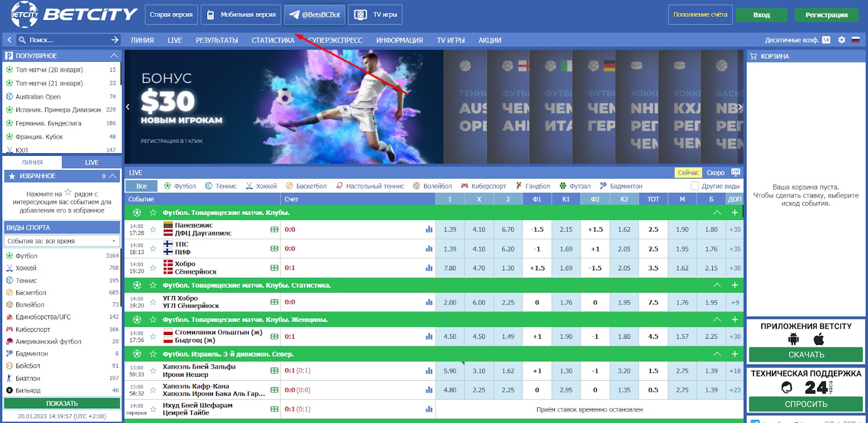Image resolution: width=868 pixels, height=423 pixels.
Task: Switch to sidebar LIVE tab
Action: click(x=92, y=162)
